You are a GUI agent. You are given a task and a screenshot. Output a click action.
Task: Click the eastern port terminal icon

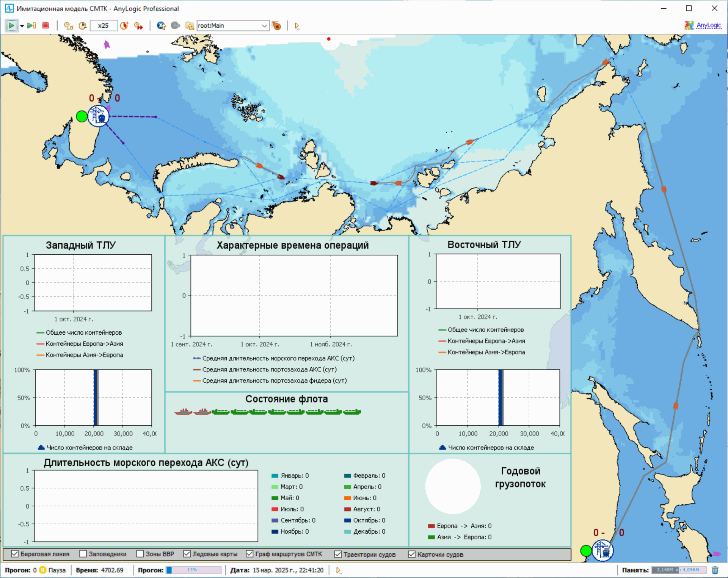[x=602, y=550]
